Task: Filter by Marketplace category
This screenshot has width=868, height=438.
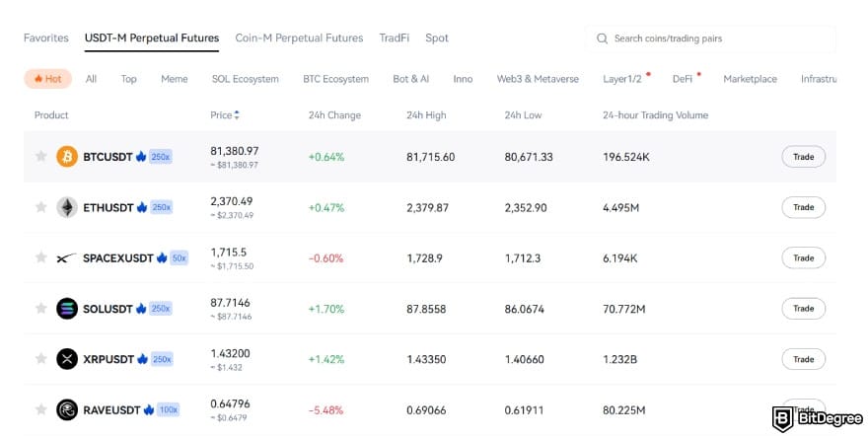Action: (x=750, y=79)
